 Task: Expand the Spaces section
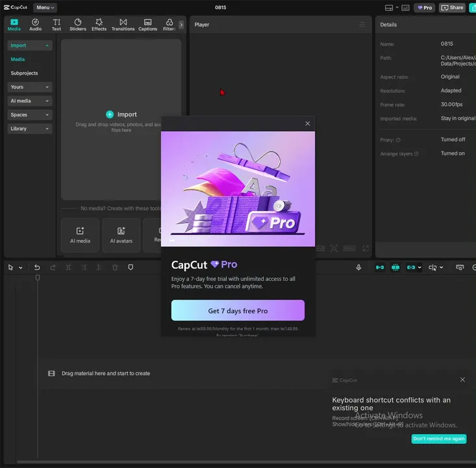(30, 114)
